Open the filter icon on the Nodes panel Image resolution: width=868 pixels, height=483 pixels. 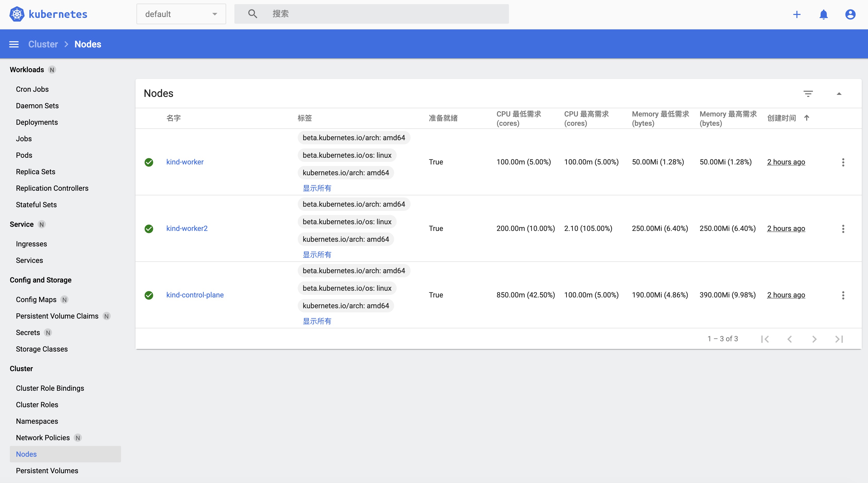(x=808, y=93)
